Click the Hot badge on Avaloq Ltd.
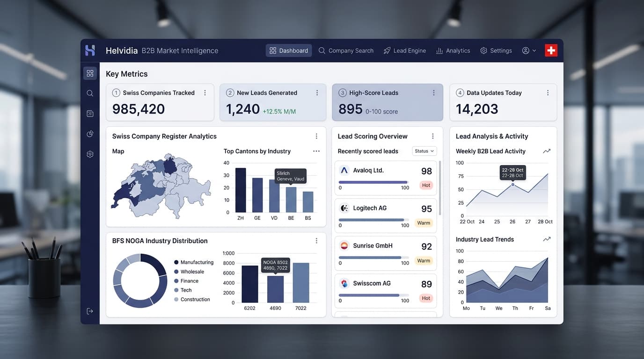 426,185
